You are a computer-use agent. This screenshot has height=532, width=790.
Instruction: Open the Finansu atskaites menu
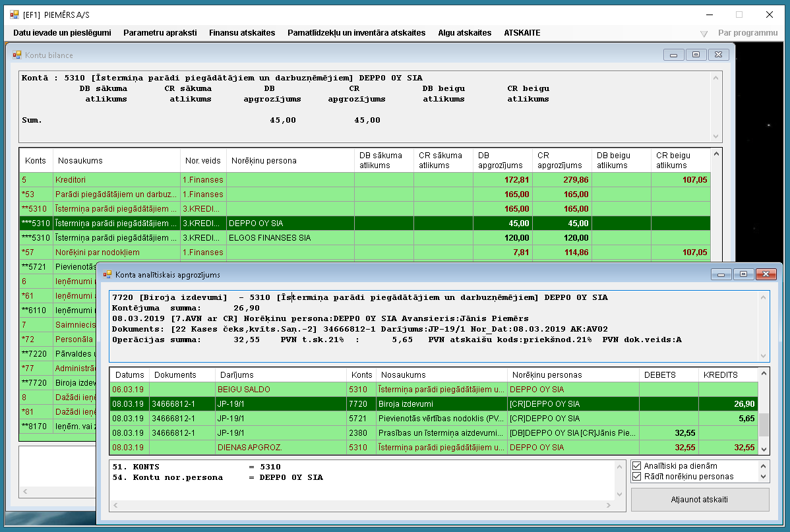click(242, 33)
